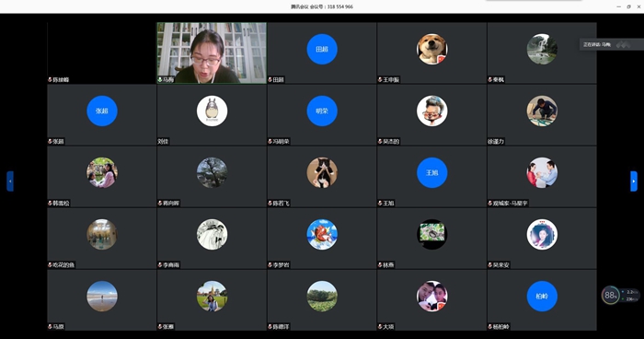The height and width of the screenshot is (339, 644).
Task: Click the muted mic icon next to 田超
Action: point(270,80)
